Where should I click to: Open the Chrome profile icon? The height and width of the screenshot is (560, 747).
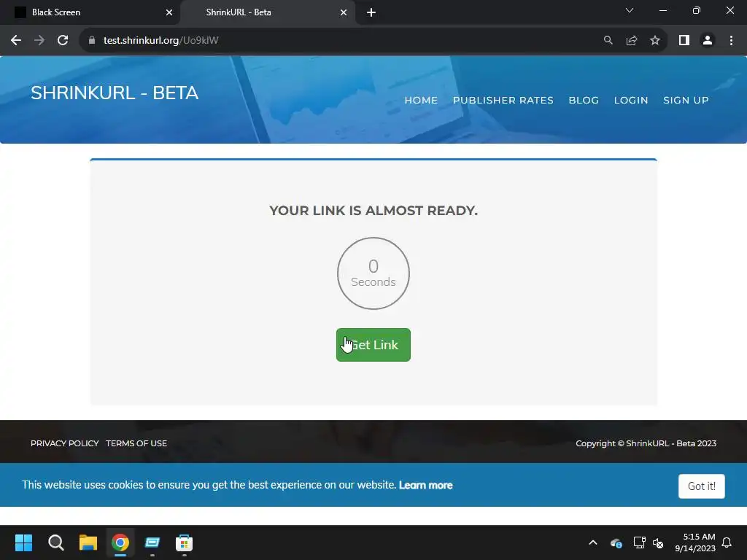[708, 41]
